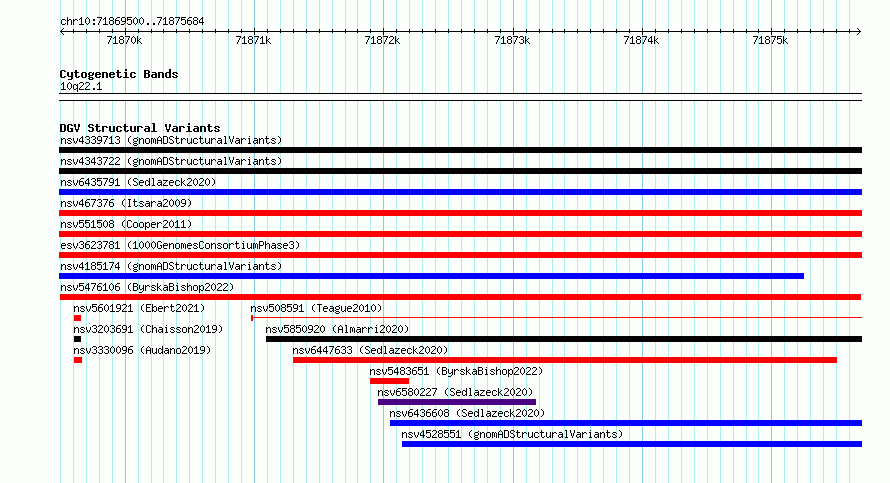The height and width of the screenshot is (483, 890).
Task: Select the nsv4343722 gnomAD variant label
Action: [171, 161]
